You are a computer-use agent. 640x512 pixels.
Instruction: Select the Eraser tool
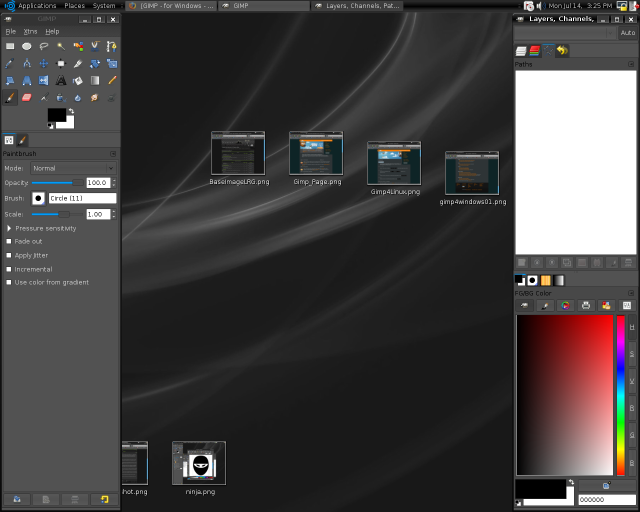point(27,98)
